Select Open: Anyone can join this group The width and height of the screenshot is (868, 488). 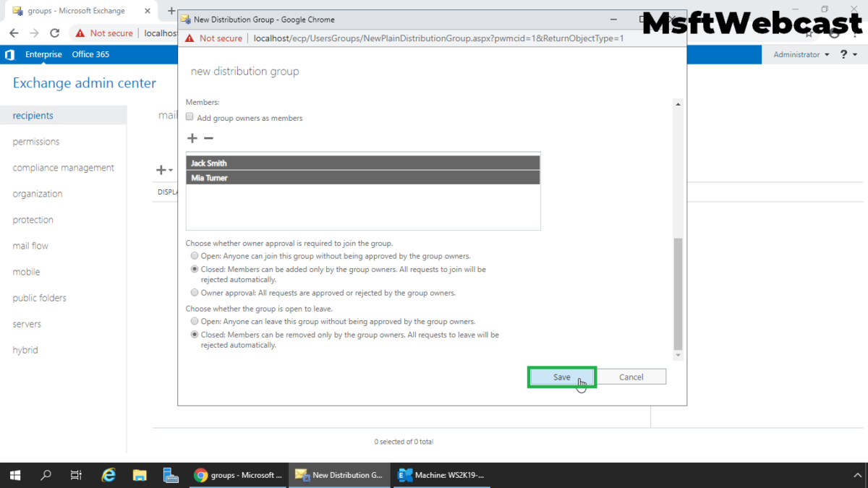tap(195, 255)
